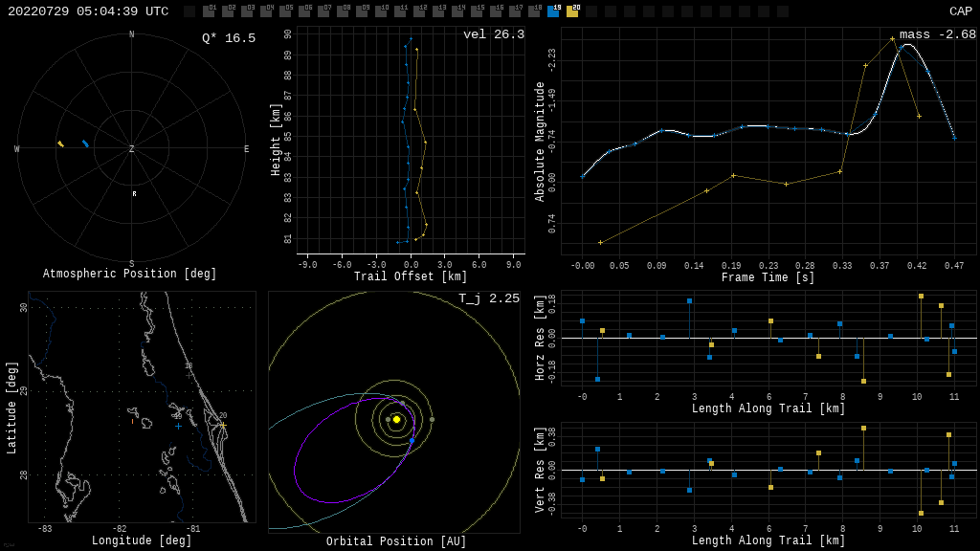
Task: Click the yellow meteor track on sky plot
Action: click(60, 143)
